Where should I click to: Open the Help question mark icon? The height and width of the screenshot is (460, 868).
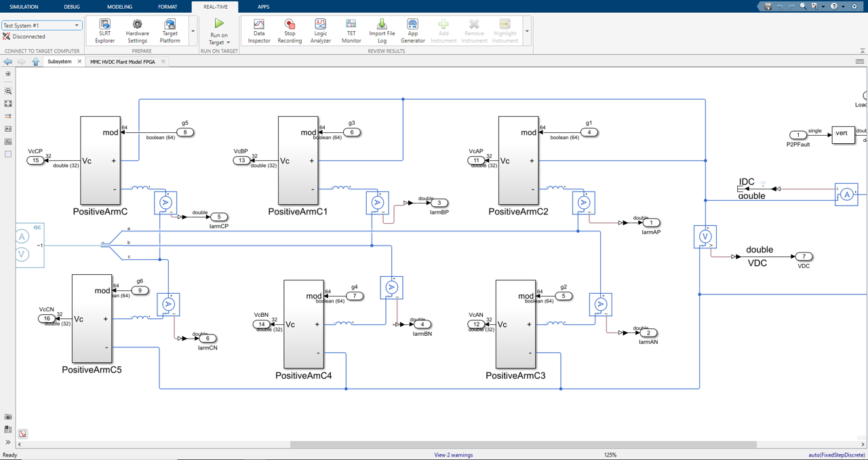834,6
